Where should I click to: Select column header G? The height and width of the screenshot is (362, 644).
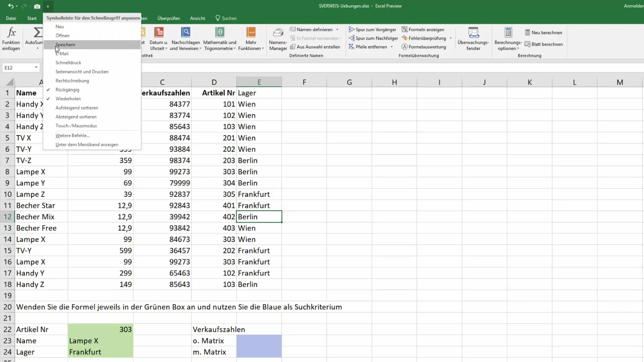point(349,82)
